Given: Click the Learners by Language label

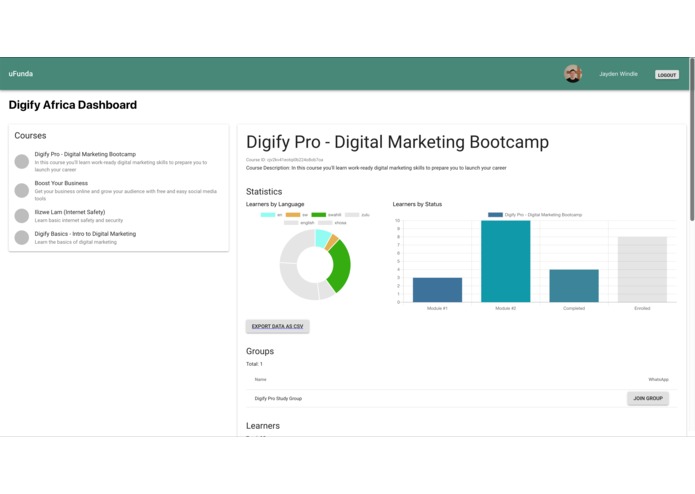Looking at the screenshot, I should (x=275, y=204).
